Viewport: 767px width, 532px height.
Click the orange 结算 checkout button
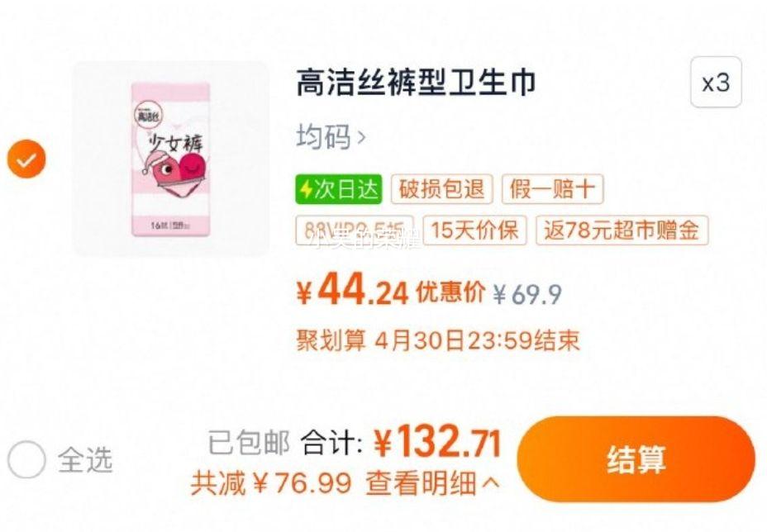point(636,459)
